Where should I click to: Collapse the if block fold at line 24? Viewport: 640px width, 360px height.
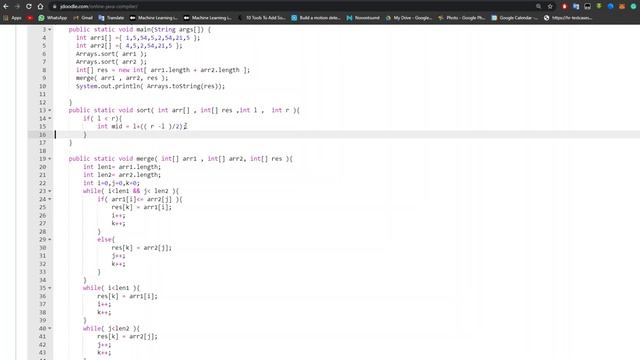(x=50, y=200)
